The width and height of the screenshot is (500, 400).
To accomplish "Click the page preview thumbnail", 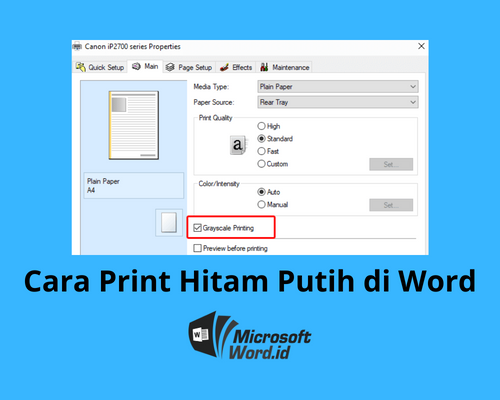I will click(134, 125).
